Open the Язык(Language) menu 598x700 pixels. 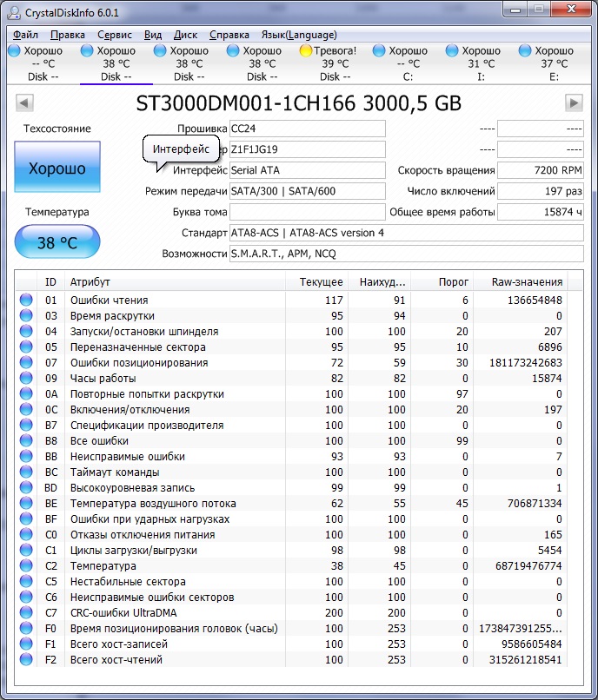coord(299,35)
